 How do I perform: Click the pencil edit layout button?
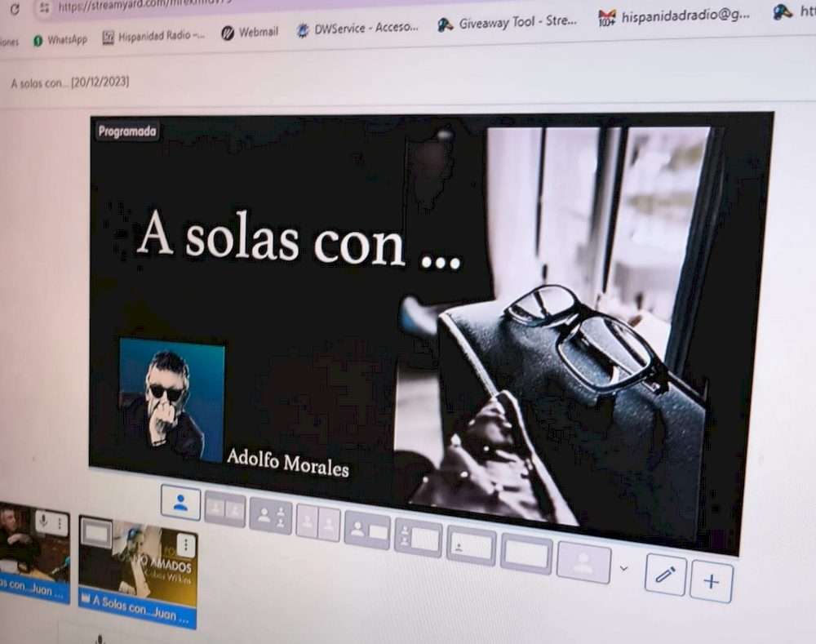click(x=665, y=575)
